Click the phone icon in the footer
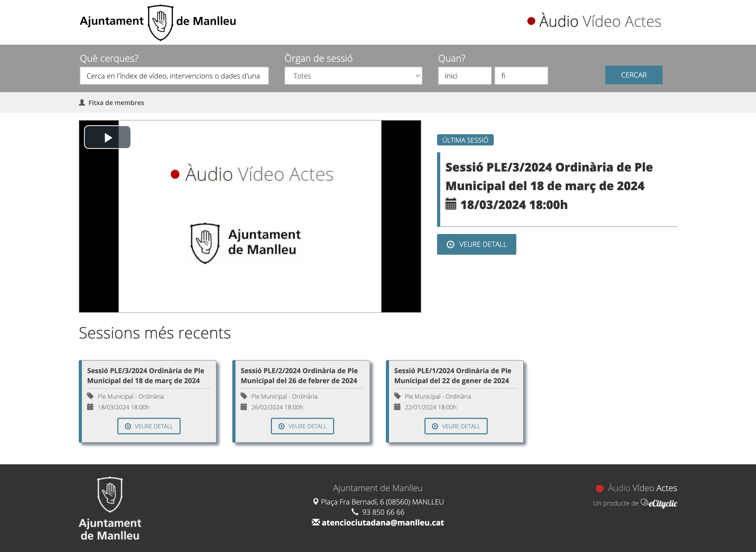Screen dimensions: 756x552 tap(355, 512)
